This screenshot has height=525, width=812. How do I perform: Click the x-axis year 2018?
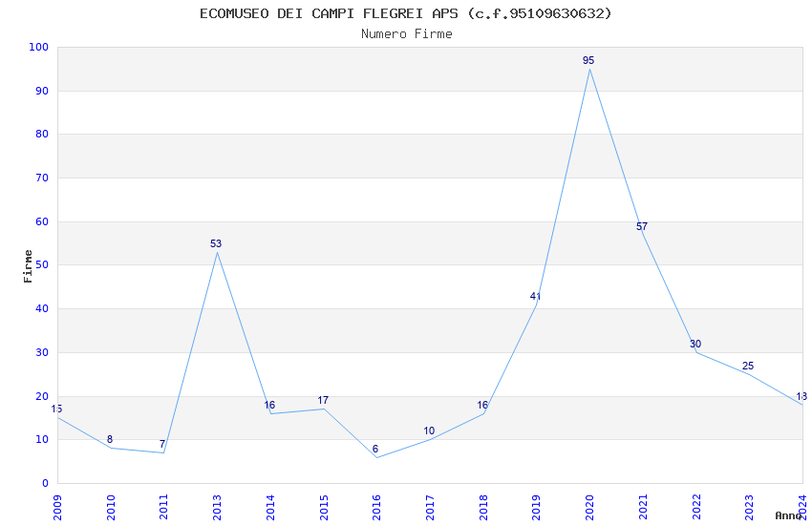pyautogui.click(x=483, y=507)
